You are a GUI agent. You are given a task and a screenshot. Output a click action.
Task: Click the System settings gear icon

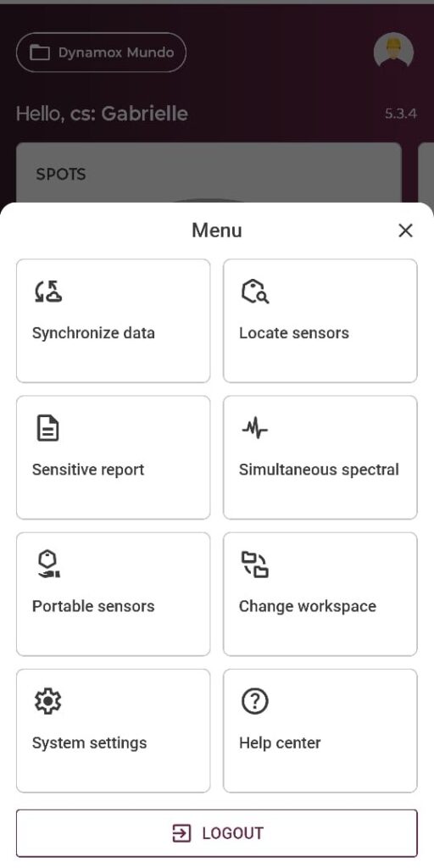47,701
